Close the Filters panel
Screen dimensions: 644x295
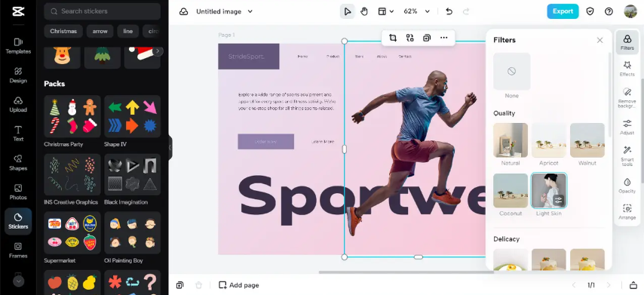click(x=600, y=40)
